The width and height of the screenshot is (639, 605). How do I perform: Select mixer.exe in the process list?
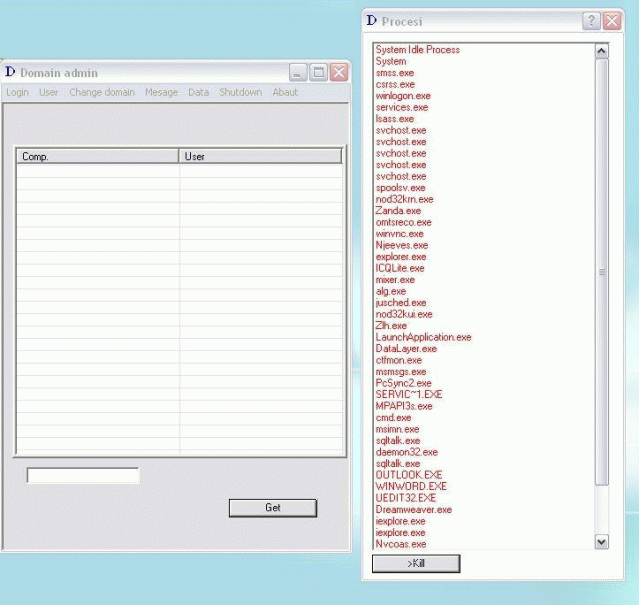[x=395, y=280]
